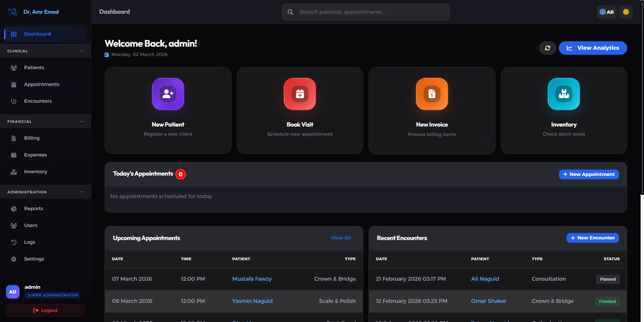The height and width of the screenshot is (322, 644).
Task: Click the View Analytics button
Action: [x=593, y=48]
